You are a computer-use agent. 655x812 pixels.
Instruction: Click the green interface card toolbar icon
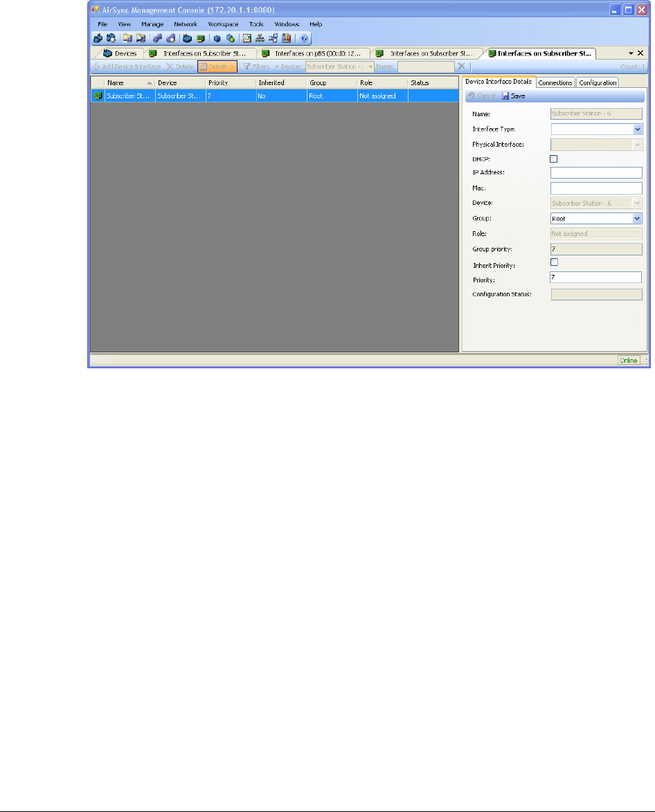point(200,38)
